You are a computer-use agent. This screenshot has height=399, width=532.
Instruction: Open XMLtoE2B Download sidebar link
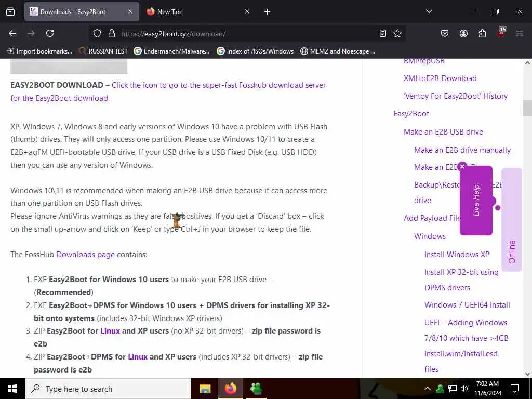point(440,78)
